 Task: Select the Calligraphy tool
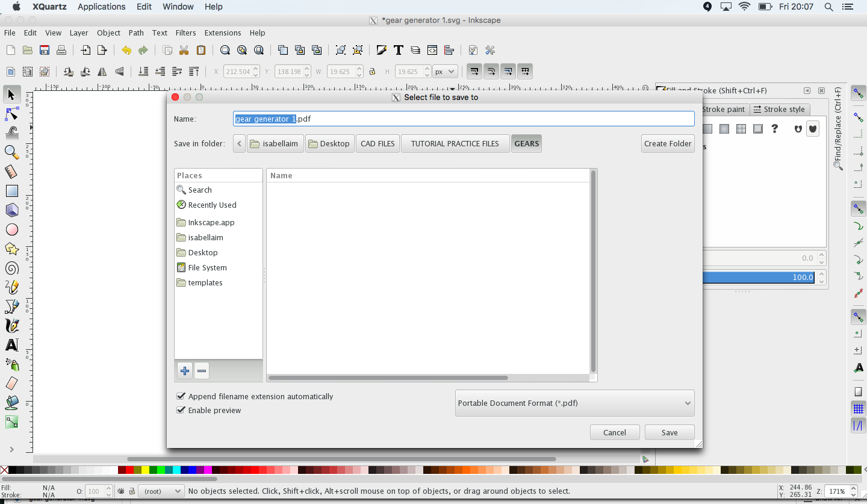click(11, 326)
